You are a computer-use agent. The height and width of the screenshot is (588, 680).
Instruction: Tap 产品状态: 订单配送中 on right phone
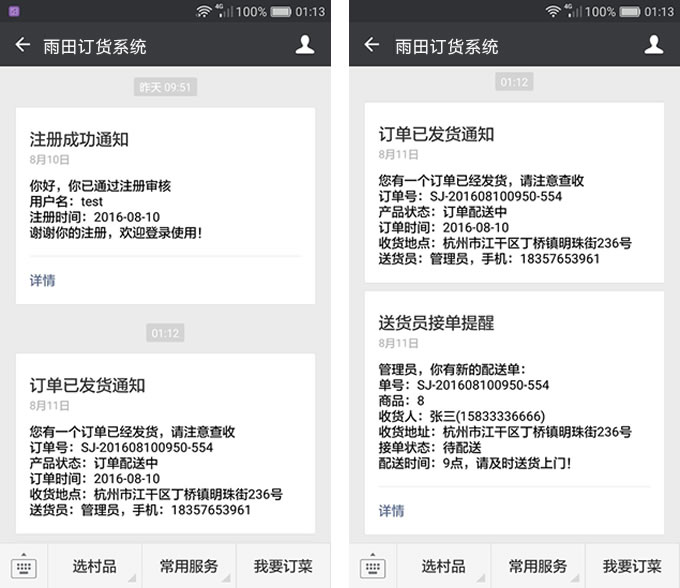coord(443,212)
